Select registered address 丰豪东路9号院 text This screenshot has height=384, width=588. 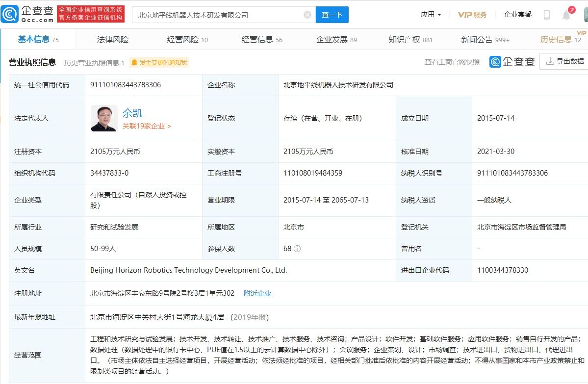(x=162, y=293)
